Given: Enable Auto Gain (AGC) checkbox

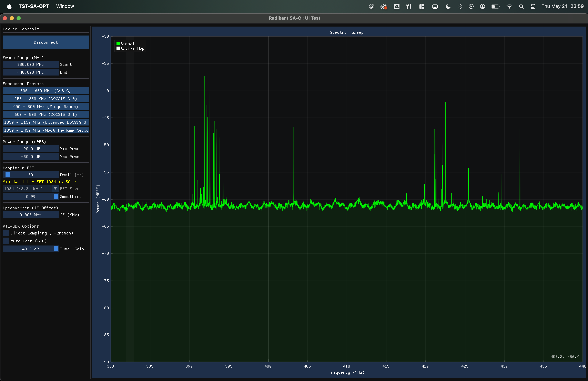Looking at the screenshot, I should click(x=6, y=241).
